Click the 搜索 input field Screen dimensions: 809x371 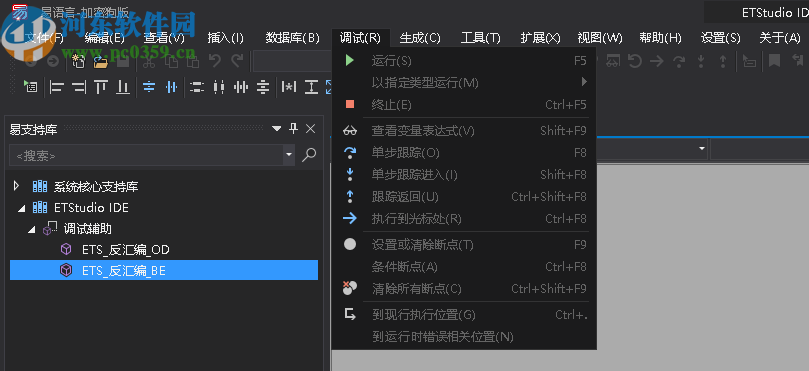147,155
